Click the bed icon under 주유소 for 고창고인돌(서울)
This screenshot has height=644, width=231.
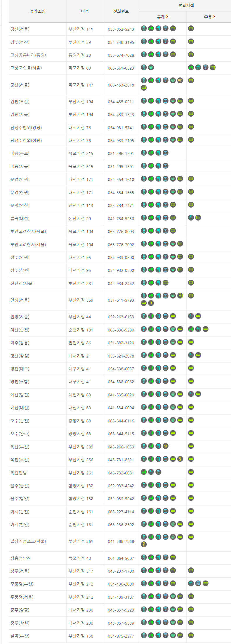pos(191,68)
